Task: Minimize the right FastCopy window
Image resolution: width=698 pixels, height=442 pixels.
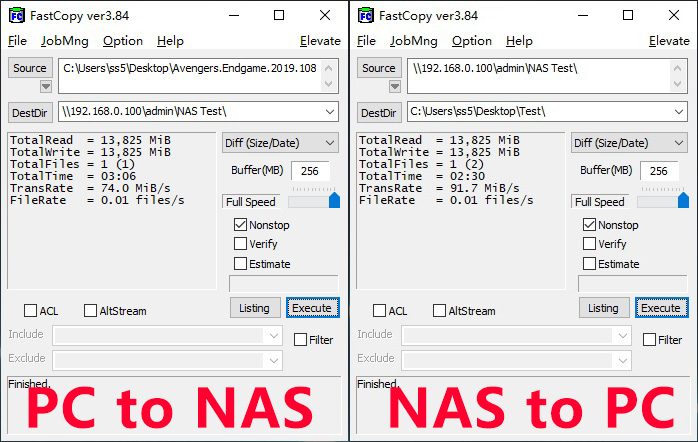Action: [583, 16]
